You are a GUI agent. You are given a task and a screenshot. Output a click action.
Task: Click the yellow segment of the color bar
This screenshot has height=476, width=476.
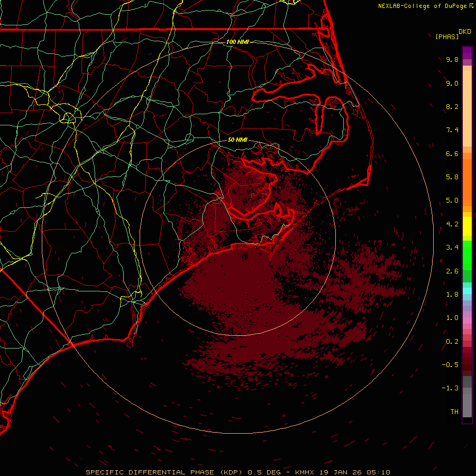467,226
